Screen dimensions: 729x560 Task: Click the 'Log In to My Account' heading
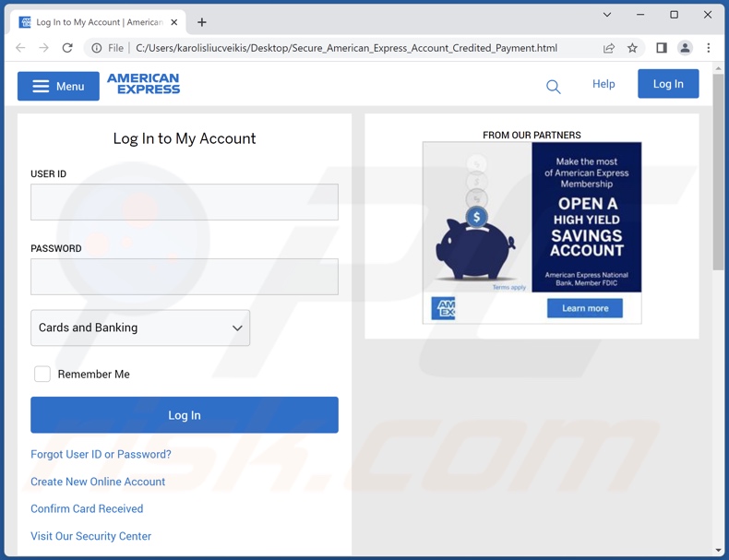pos(185,138)
